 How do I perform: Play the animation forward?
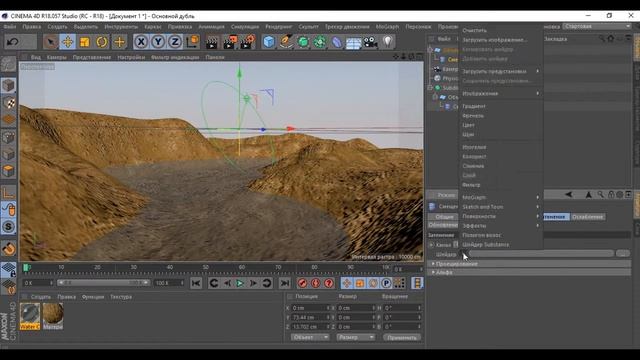coord(240,283)
